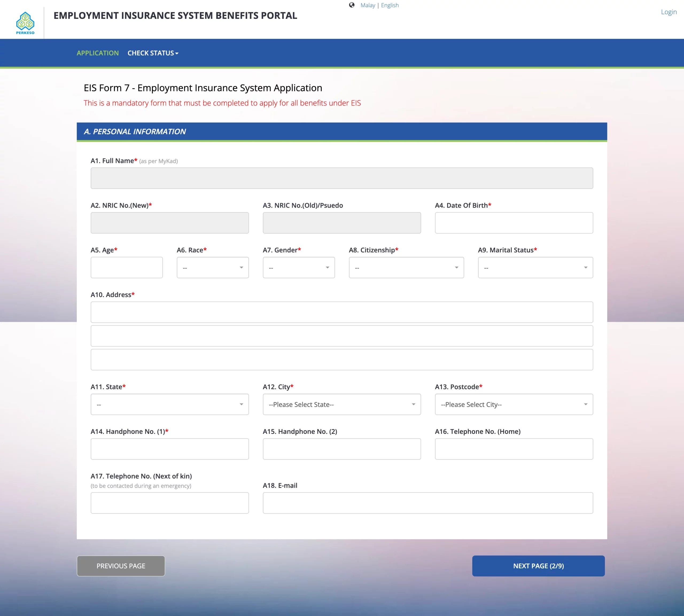Open the A8 Citizenship dropdown
Image resolution: width=684 pixels, height=616 pixels.
click(406, 267)
